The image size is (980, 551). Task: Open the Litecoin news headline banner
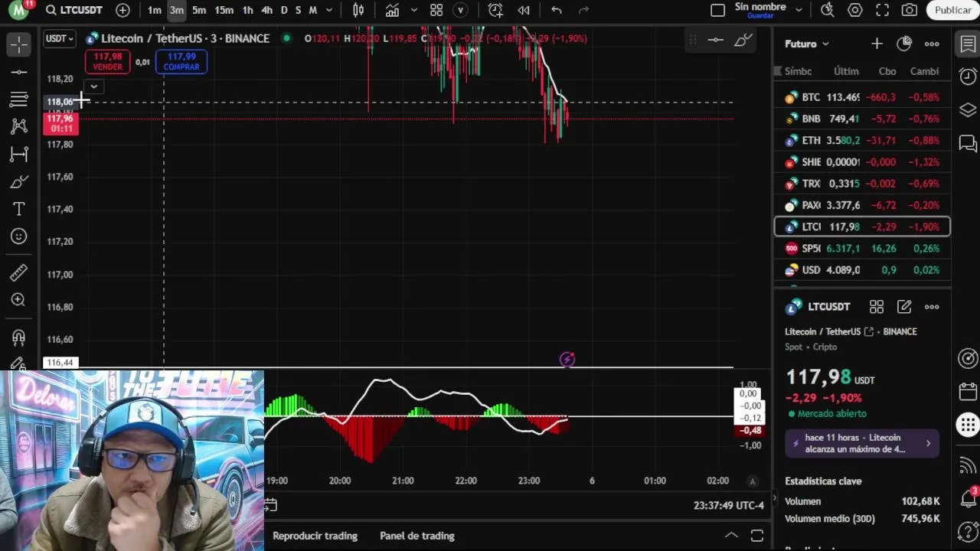(x=862, y=443)
